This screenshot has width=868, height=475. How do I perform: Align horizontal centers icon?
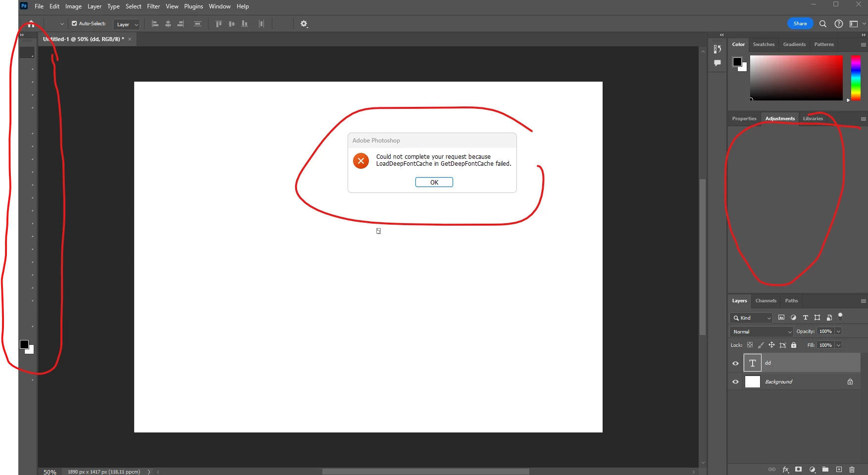168,24
